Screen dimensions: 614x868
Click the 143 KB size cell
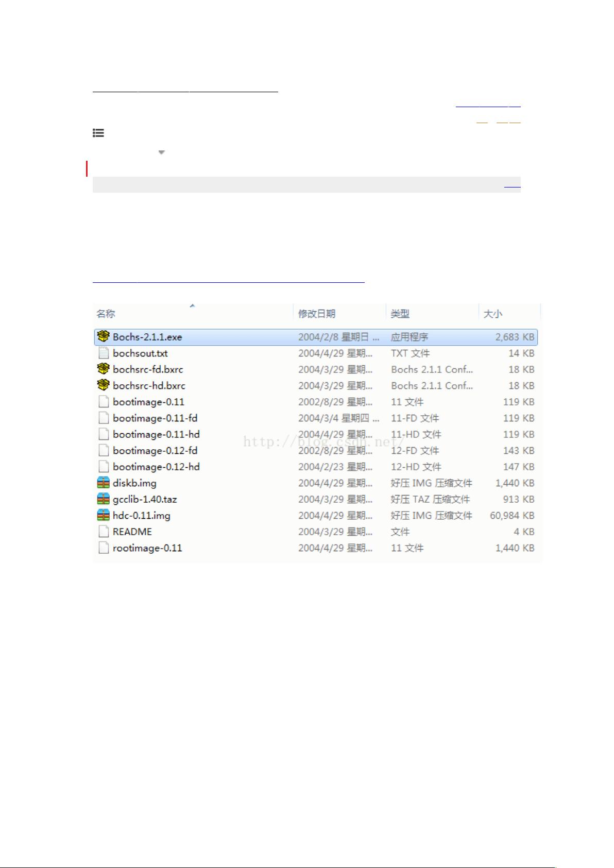tap(519, 451)
